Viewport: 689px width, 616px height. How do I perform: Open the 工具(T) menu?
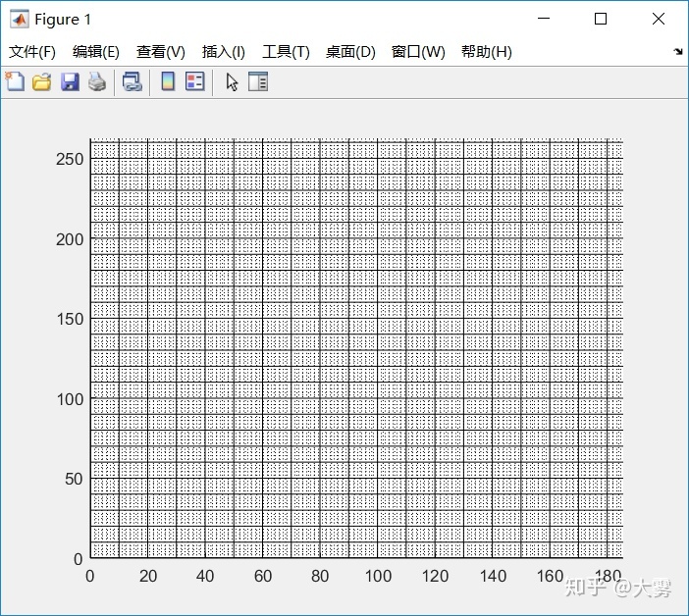click(x=286, y=52)
